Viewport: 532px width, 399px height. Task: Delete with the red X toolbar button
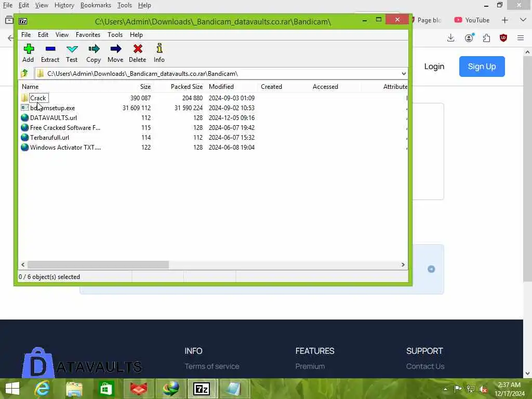[x=137, y=53]
